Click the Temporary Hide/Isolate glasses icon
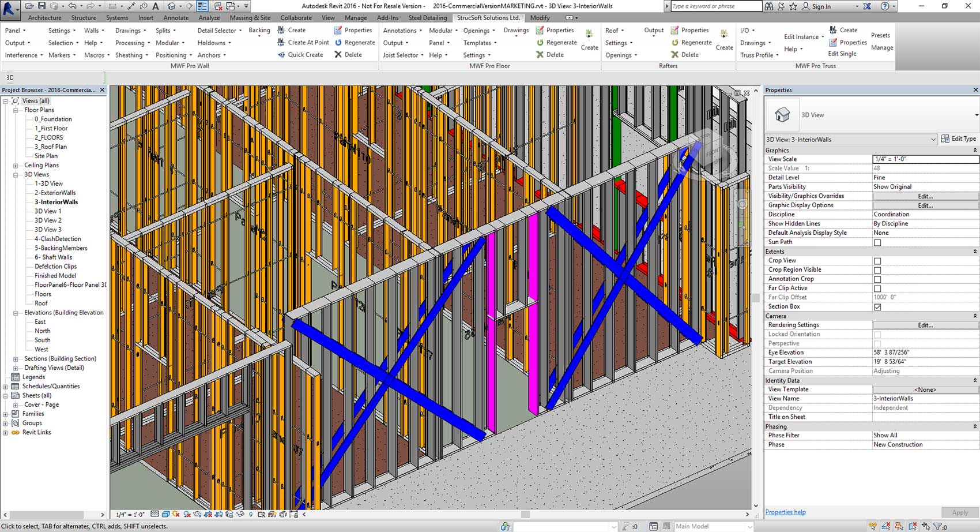 tap(240, 514)
